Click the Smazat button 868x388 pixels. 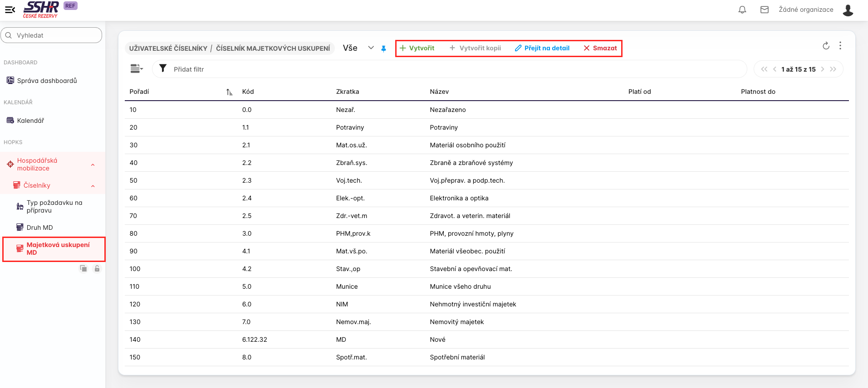(600, 48)
